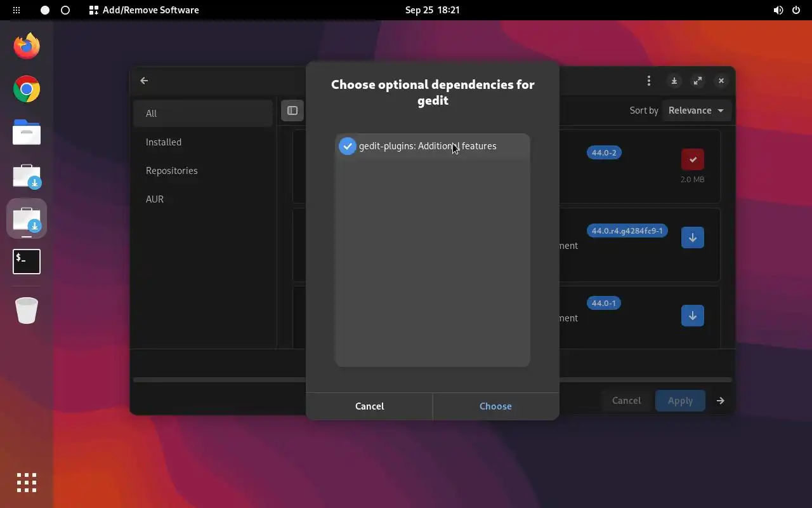
Task: Click the filled workspace indicator dot
Action: (x=45, y=10)
